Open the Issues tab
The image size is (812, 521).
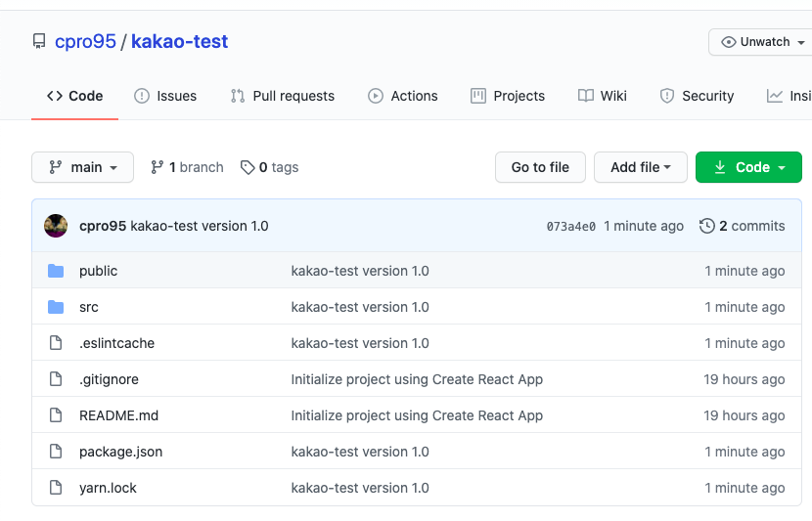click(x=165, y=96)
